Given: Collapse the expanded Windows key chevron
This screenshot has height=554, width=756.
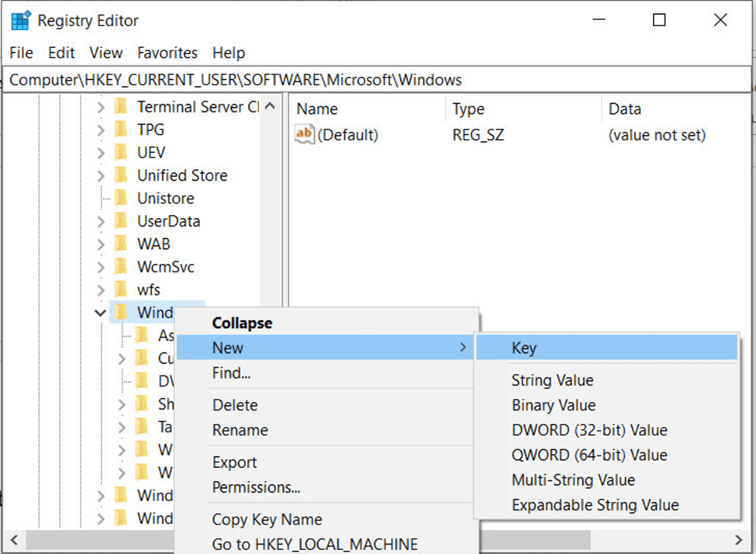Looking at the screenshot, I should click(101, 313).
